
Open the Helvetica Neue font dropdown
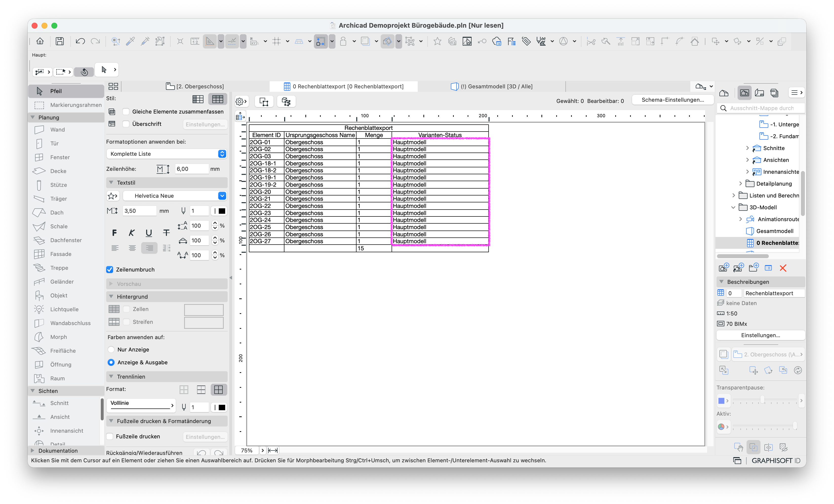175,196
